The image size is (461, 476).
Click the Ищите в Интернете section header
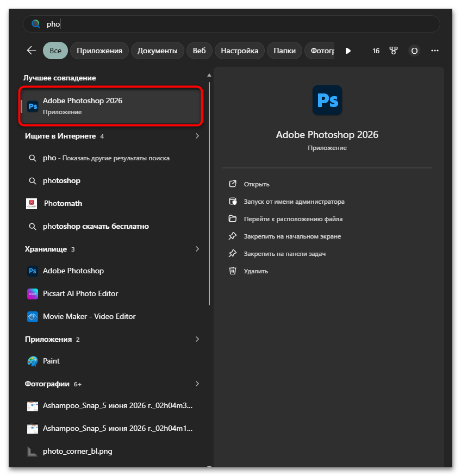point(60,136)
